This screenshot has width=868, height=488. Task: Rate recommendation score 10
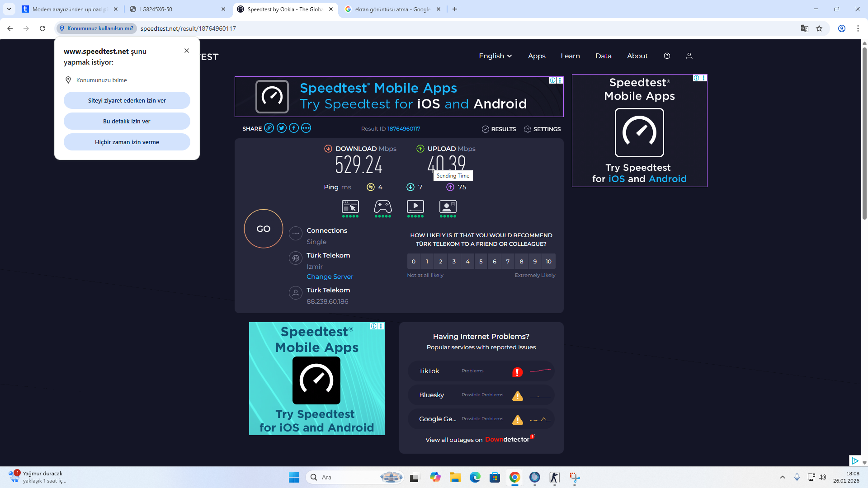[x=549, y=262]
